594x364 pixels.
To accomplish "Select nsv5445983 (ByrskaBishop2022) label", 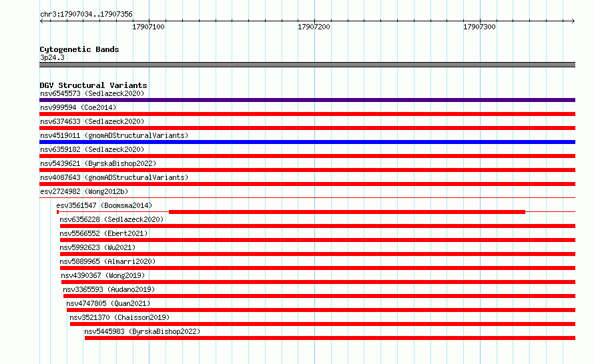I will pyautogui.click(x=142, y=331).
